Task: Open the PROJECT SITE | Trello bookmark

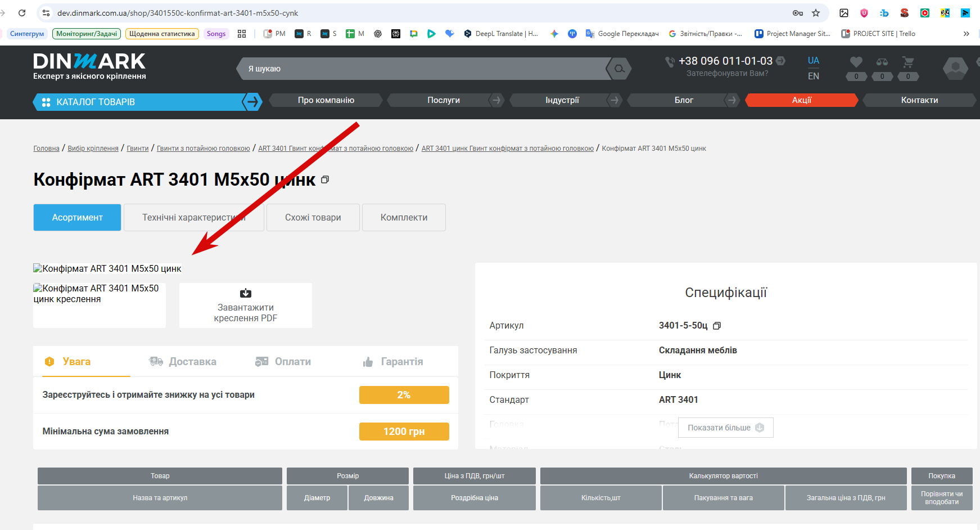Action: tap(878, 34)
